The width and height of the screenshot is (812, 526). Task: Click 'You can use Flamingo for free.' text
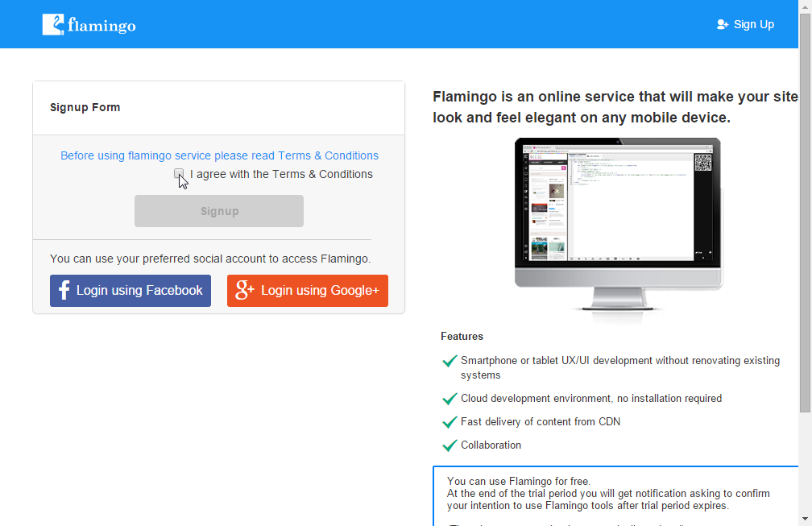click(519, 482)
